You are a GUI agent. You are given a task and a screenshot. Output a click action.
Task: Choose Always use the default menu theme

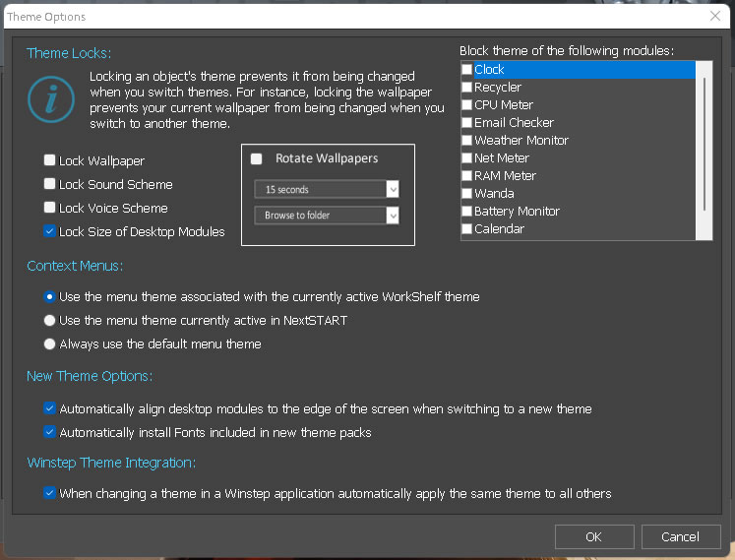50,344
